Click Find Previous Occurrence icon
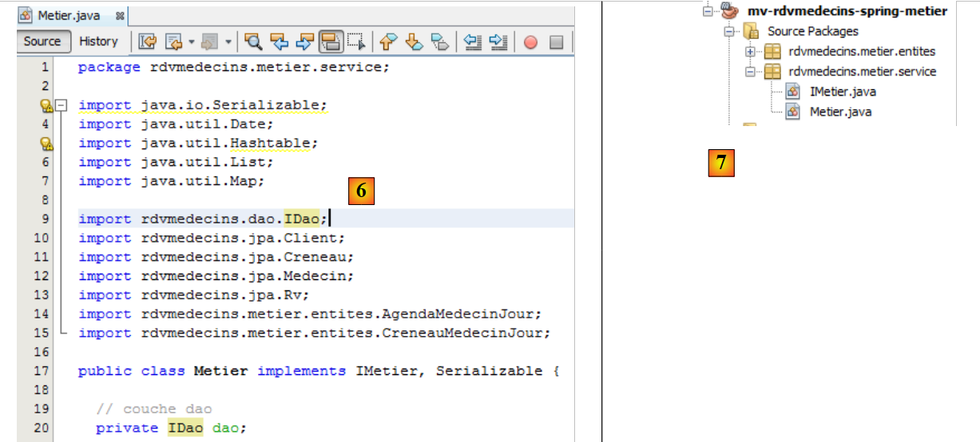The height and width of the screenshot is (442, 980). pyautogui.click(x=279, y=41)
